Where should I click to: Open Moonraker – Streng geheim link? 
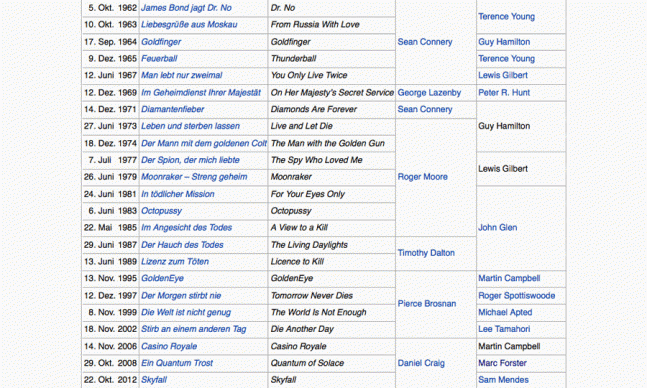point(194,177)
